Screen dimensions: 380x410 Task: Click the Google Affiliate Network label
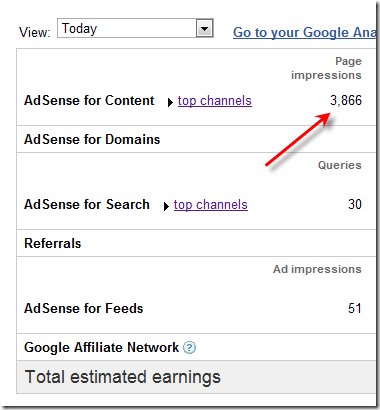tap(101, 347)
